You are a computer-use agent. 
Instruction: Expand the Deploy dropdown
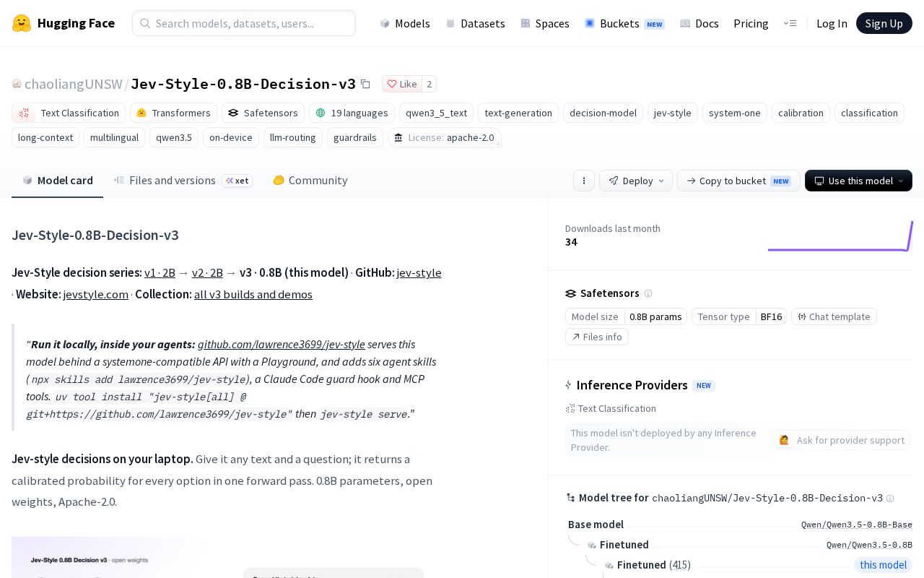[x=636, y=181]
